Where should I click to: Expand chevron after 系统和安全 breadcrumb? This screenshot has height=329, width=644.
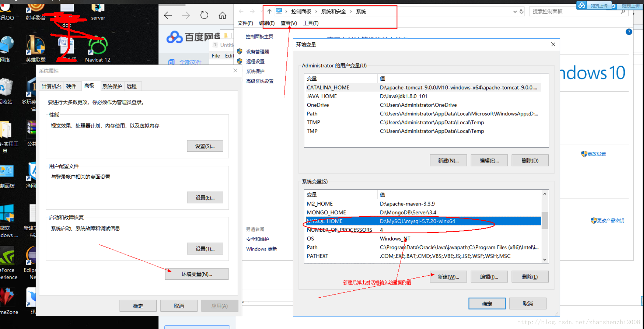[351, 12]
